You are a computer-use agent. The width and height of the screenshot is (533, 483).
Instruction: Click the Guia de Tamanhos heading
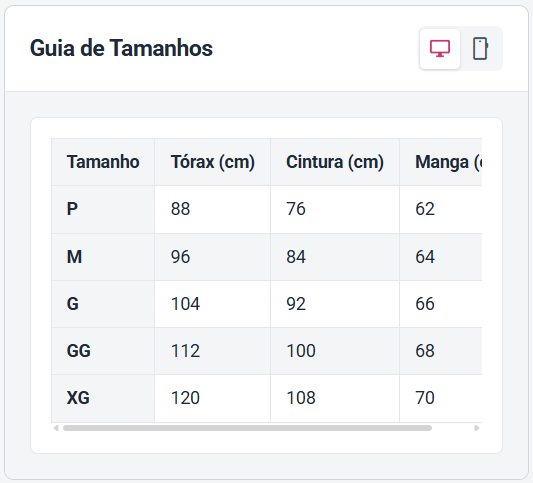(x=121, y=48)
